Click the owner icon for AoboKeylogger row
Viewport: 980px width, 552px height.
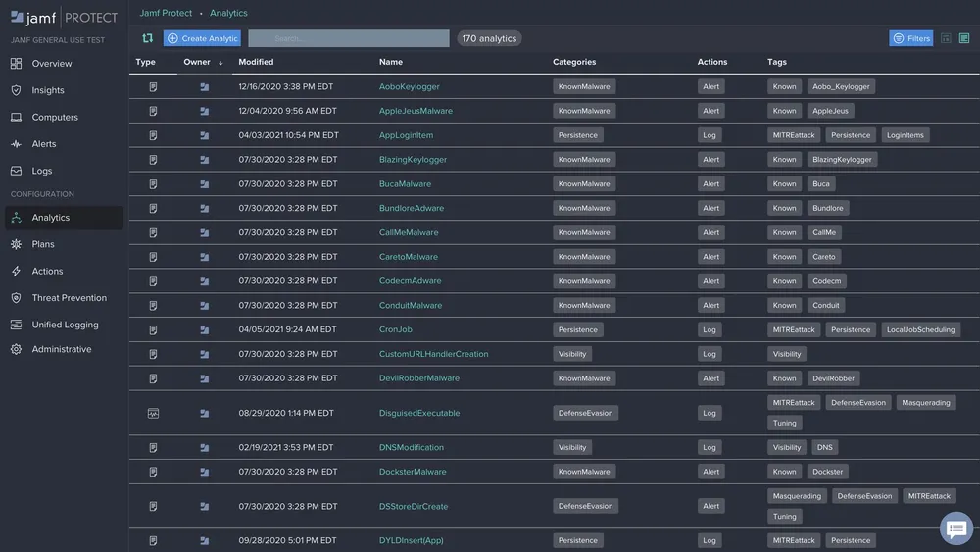click(204, 86)
